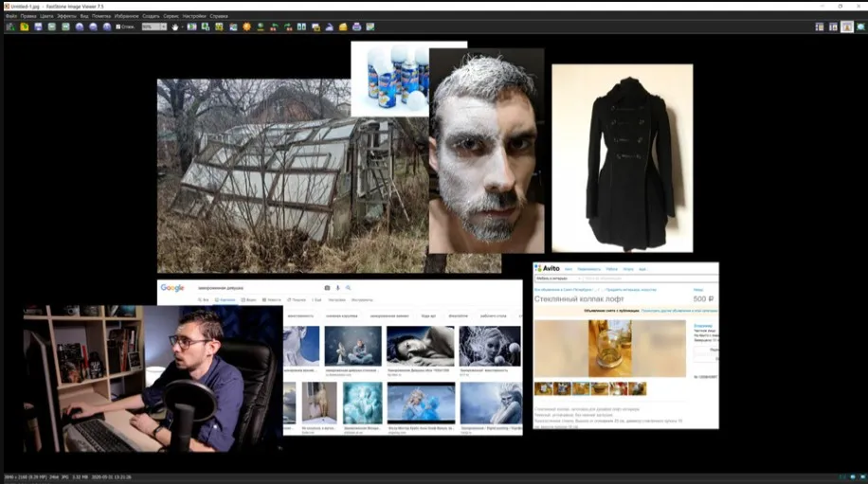Open the Справка menu
The width and height of the screenshot is (868, 484).
pos(219,16)
